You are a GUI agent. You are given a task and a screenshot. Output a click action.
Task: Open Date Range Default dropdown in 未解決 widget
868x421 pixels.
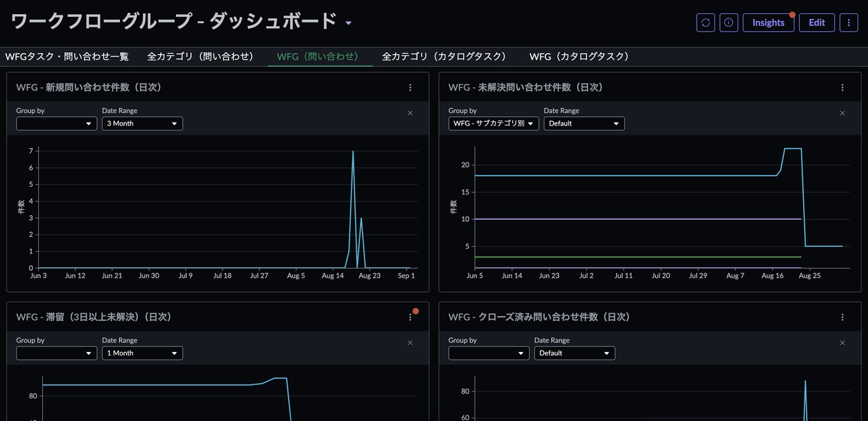pos(584,123)
